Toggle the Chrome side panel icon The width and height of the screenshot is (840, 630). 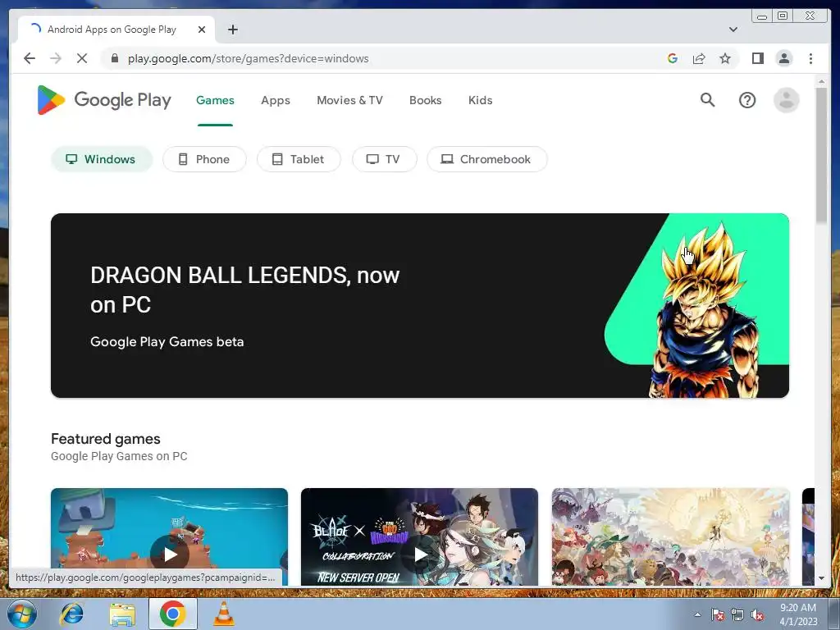click(757, 58)
